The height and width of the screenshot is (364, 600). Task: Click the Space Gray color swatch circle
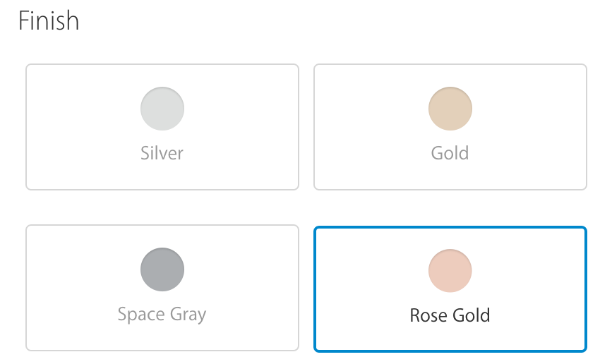pyautogui.click(x=162, y=269)
